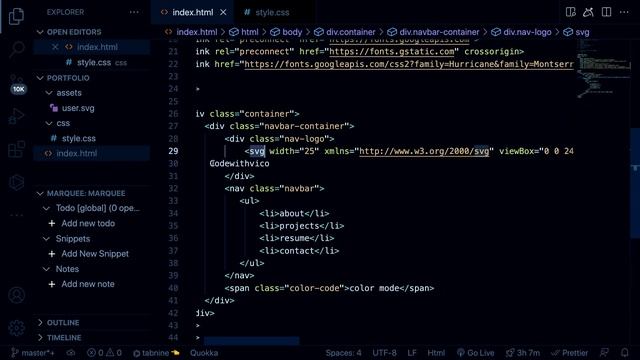640x360 pixels.
Task: Click svg breadcrumb item
Action: (x=582, y=32)
